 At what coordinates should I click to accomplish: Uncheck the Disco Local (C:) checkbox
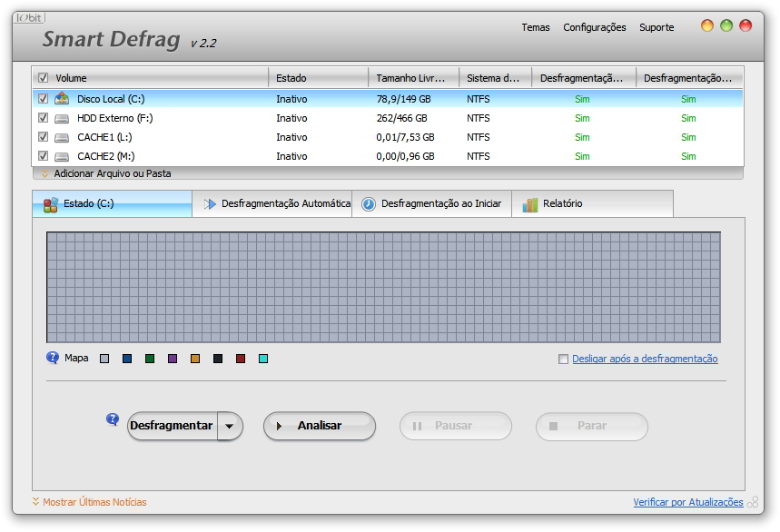pyautogui.click(x=44, y=98)
